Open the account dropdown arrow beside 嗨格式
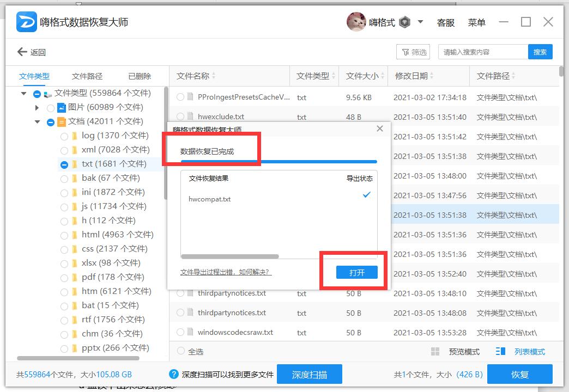The width and height of the screenshot is (569, 392). click(420, 22)
